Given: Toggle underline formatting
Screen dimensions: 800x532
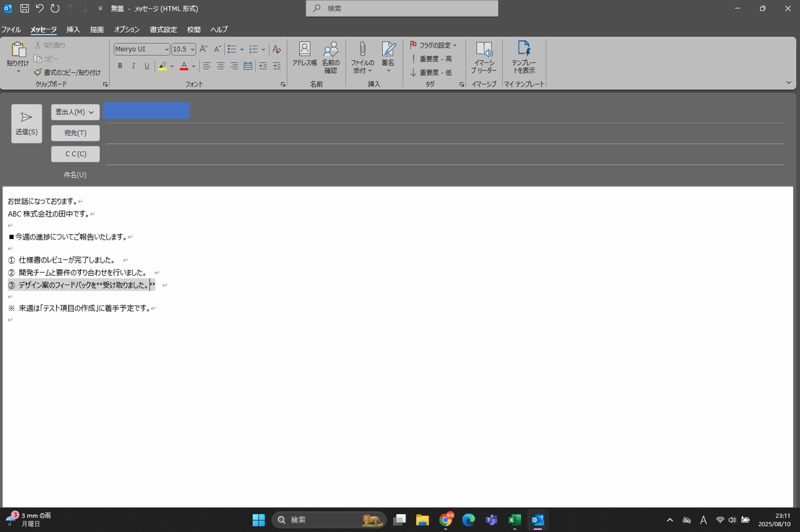Looking at the screenshot, I should point(147,66).
